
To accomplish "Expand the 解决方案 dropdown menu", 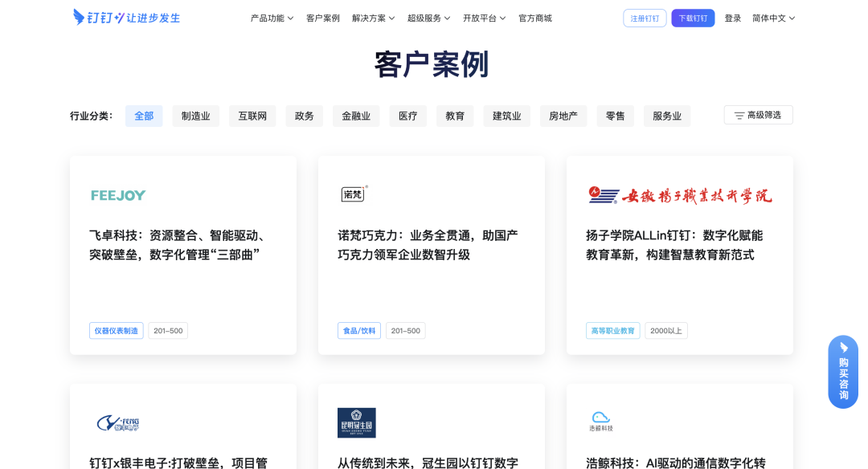I will [373, 18].
